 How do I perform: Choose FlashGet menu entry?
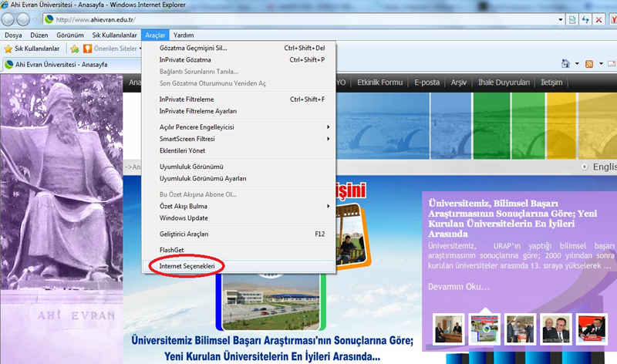click(x=239, y=250)
